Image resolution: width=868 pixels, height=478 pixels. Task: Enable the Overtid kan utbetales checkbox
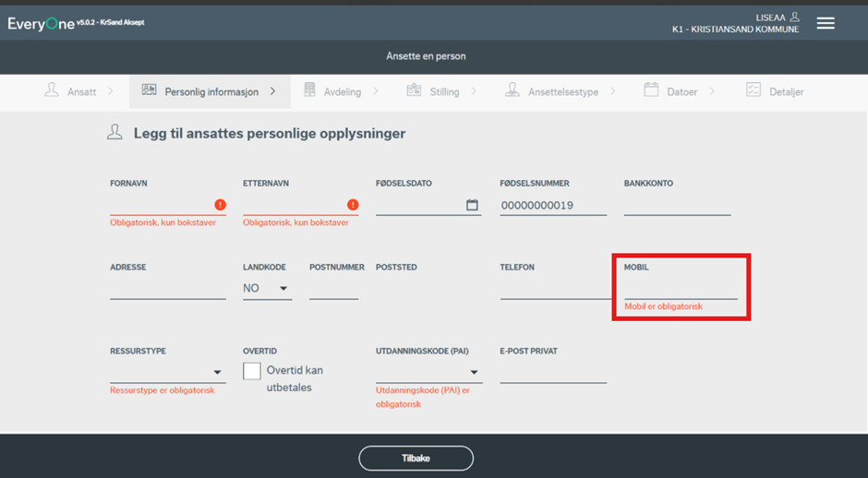point(252,371)
